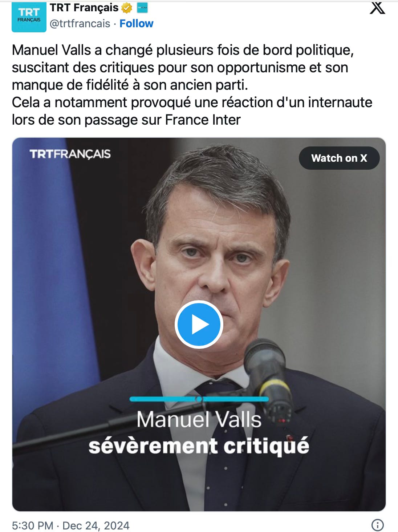Click the TRT Français display name

point(84,8)
